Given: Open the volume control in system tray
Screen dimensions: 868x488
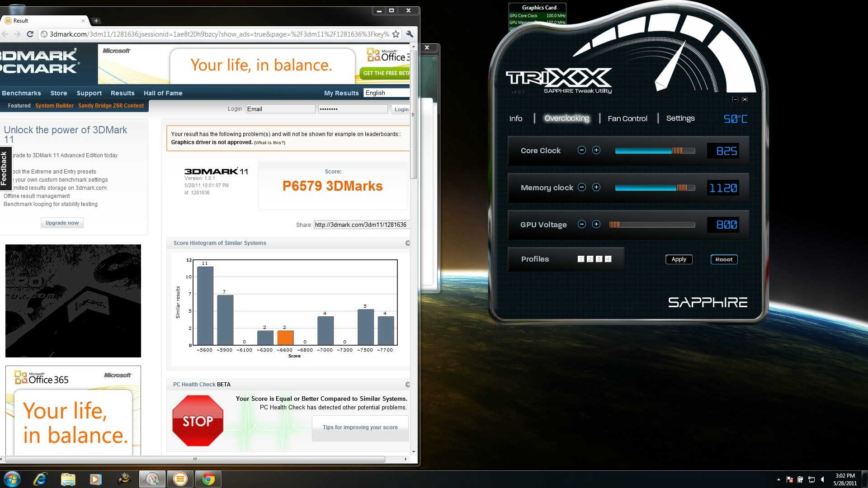Looking at the screenshot, I should 822,479.
